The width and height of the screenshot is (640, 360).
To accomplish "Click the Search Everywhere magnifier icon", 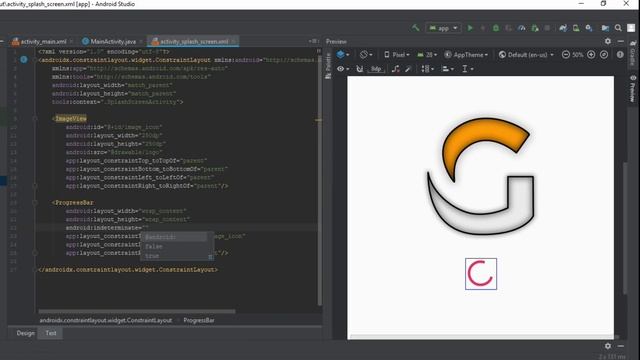I will [618, 28].
